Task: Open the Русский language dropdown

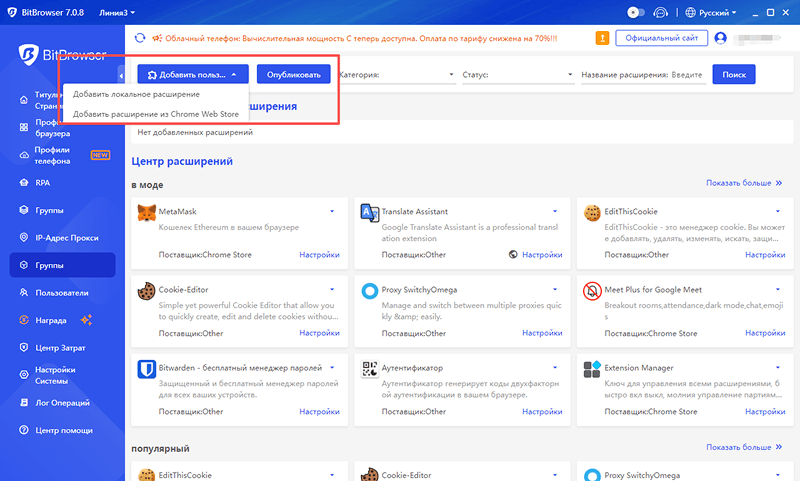Action: [711, 13]
